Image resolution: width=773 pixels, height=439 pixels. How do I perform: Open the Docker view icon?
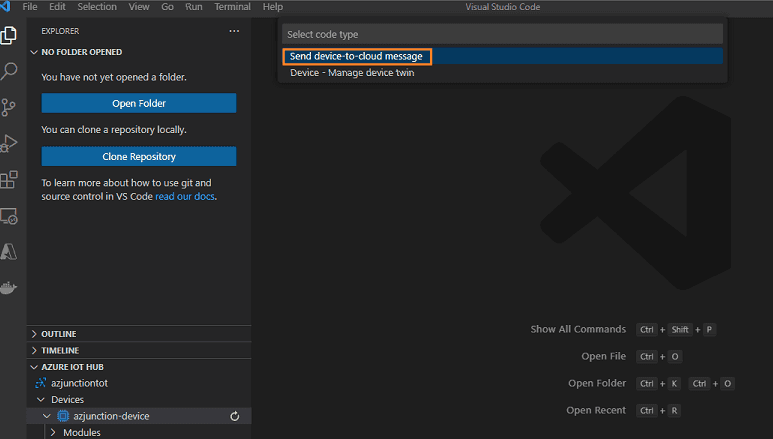pyautogui.click(x=8, y=288)
